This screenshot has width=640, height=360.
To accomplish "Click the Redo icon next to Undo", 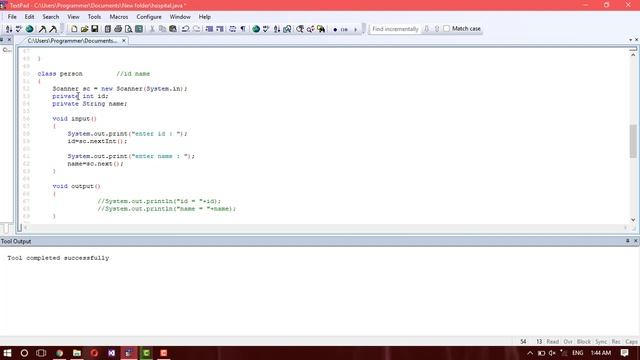I will (x=196, y=29).
